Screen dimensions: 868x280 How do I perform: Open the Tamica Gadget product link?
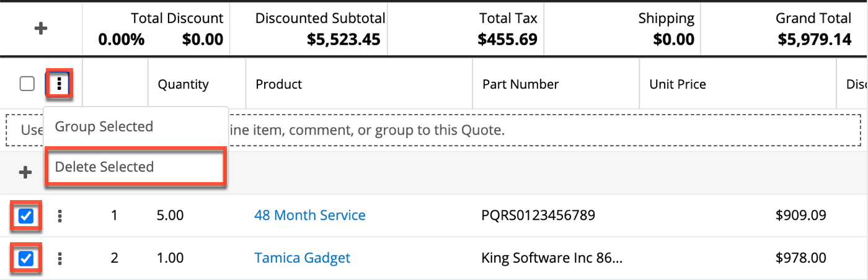pos(302,258)
